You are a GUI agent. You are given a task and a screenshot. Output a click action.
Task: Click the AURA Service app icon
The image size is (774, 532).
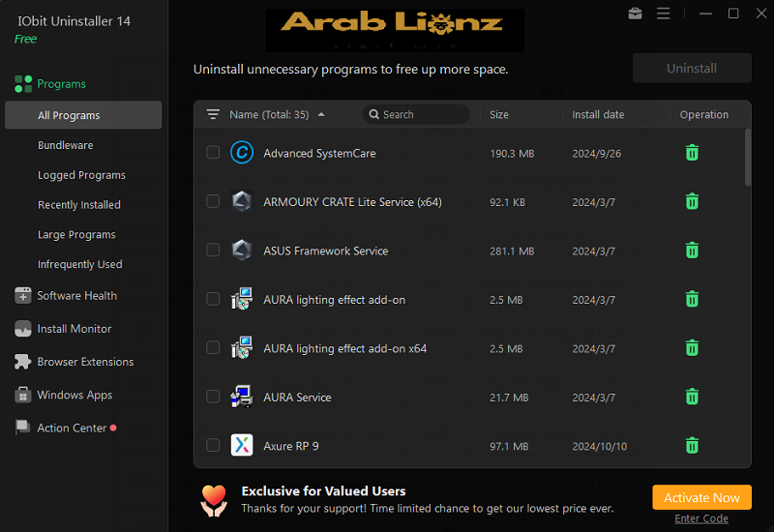[x=242, y=397]
